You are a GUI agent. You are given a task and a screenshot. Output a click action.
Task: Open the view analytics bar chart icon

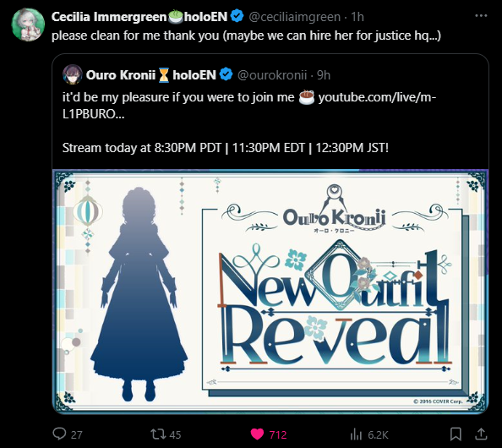pyautogui.click(x=356, y=434)
